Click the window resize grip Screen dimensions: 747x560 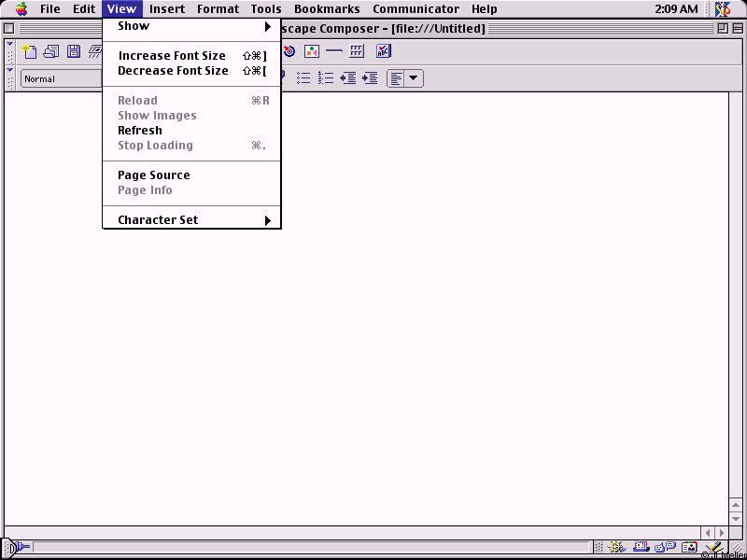click(x=737, y=549)
